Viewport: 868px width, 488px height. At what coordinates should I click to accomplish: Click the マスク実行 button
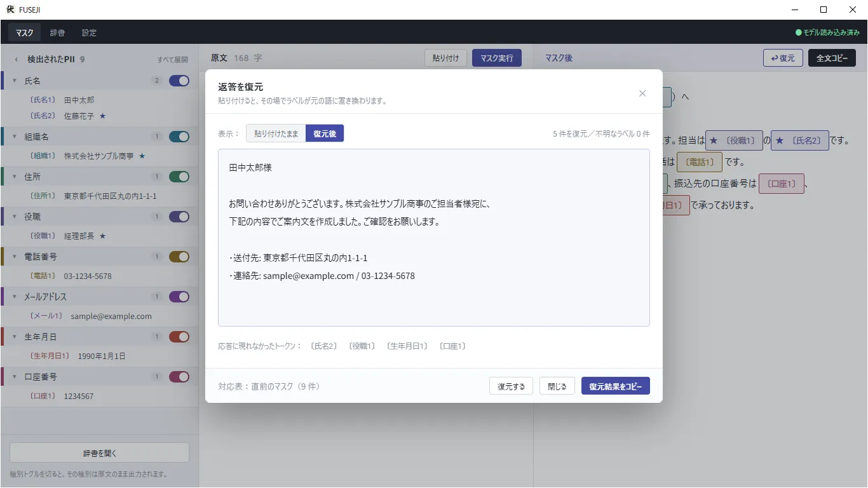(x=497, y=58)
